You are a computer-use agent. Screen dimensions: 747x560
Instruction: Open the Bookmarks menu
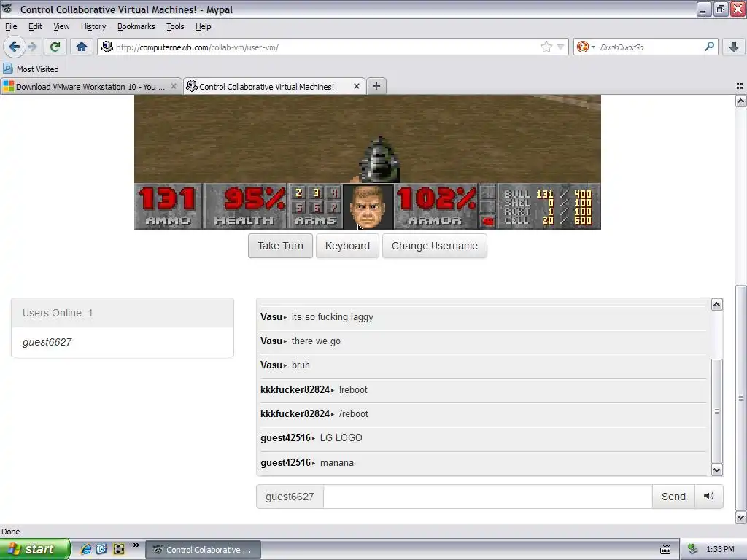136,26
